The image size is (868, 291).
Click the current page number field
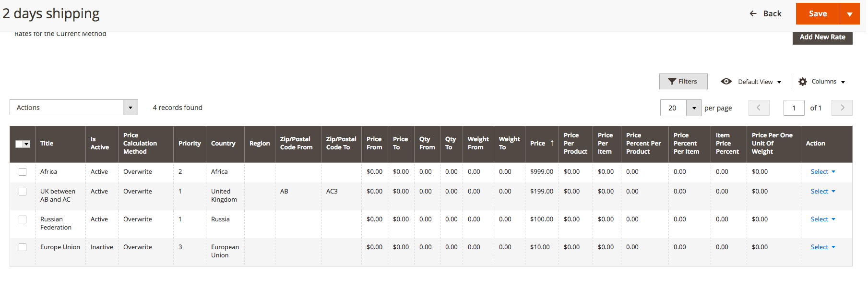click(x=794, y=108)
